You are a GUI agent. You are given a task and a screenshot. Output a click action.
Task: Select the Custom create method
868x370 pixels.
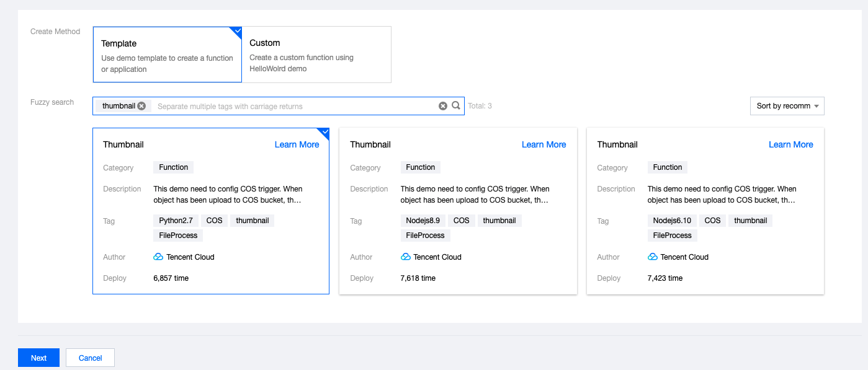[316, 55]
